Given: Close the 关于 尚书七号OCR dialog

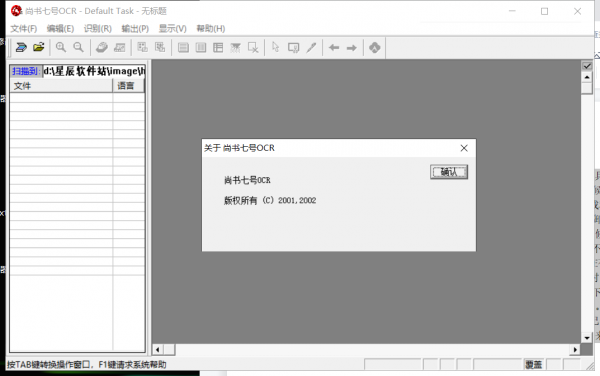Looking at the screenshot, I should (x=464, y=148).
